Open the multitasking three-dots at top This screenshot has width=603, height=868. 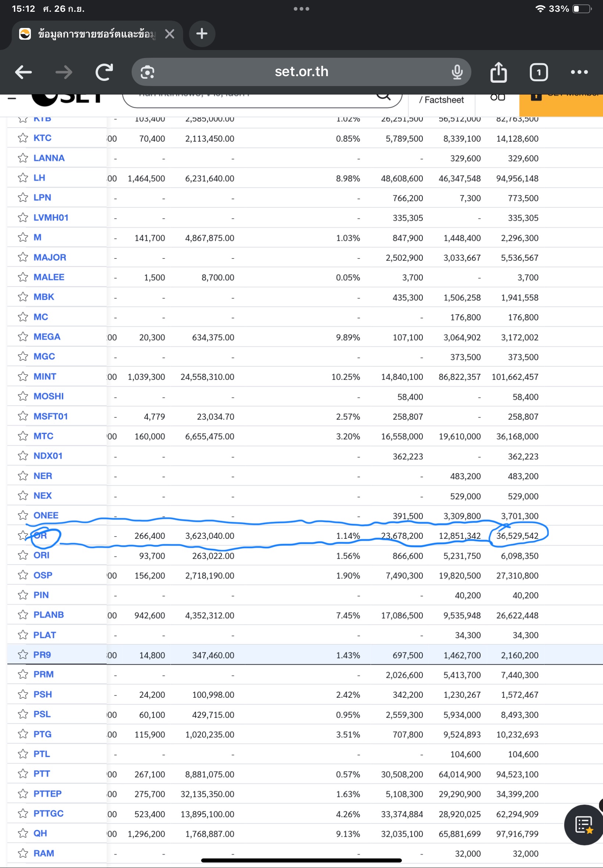point(301,9)
